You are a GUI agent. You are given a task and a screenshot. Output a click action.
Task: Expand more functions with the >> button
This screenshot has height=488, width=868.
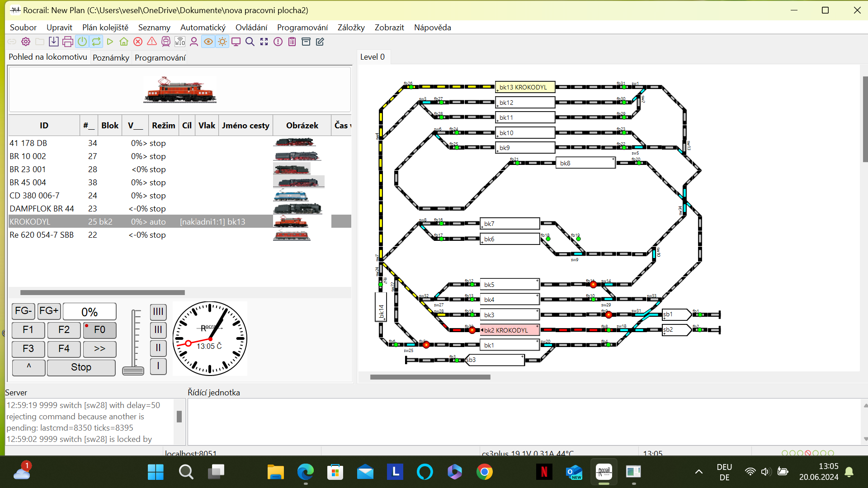tap(99, 348)
